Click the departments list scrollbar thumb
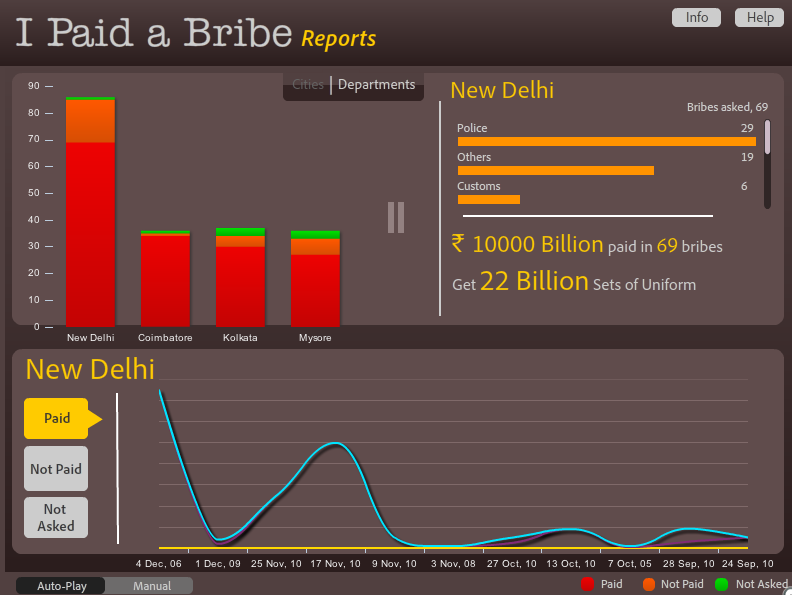The height and width of the screenshot is (595, 792). click(767, 136)
